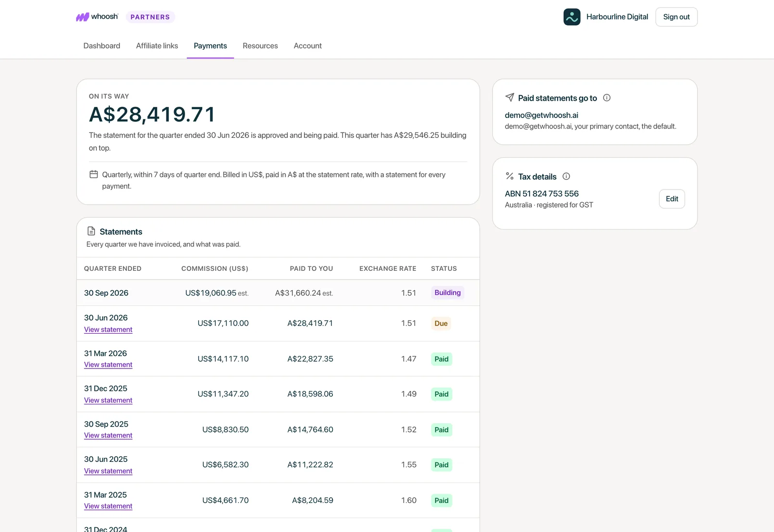Click the calendar icon beside payout schedule

[94, 175]
